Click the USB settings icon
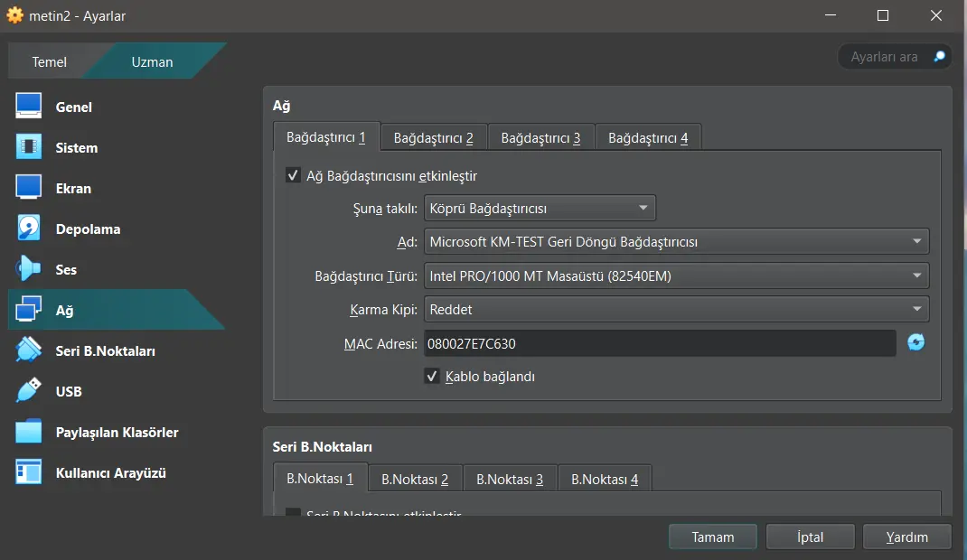 27,391
